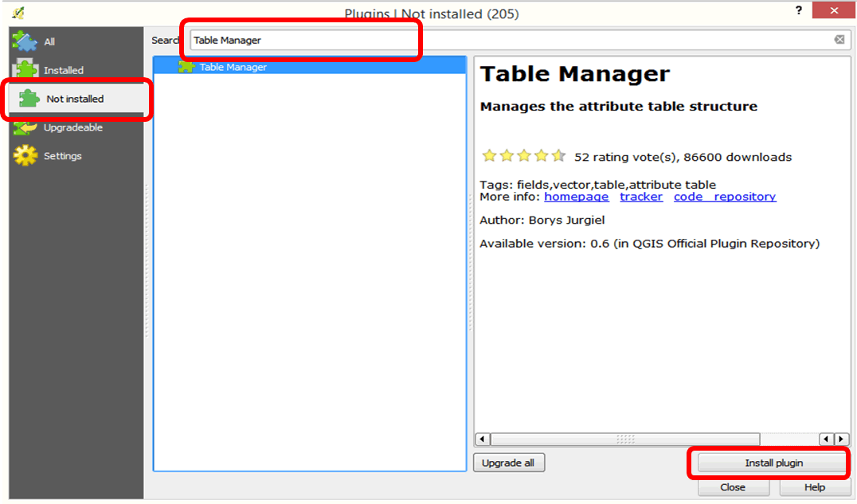Click the Install plugin button

tap(773, 463)
